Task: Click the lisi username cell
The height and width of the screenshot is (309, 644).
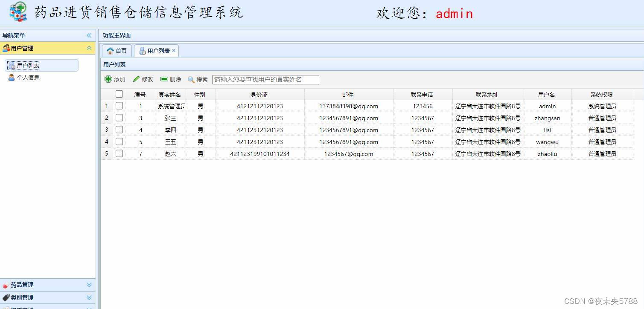Action: 548,130
